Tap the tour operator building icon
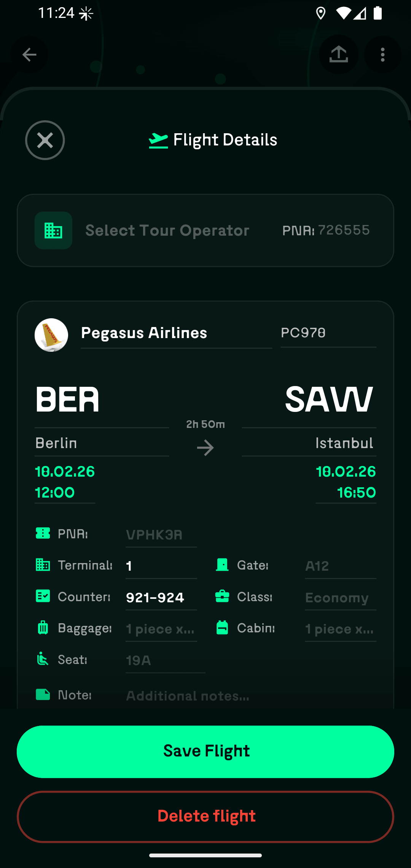411x868 pixels. (53, 230)
